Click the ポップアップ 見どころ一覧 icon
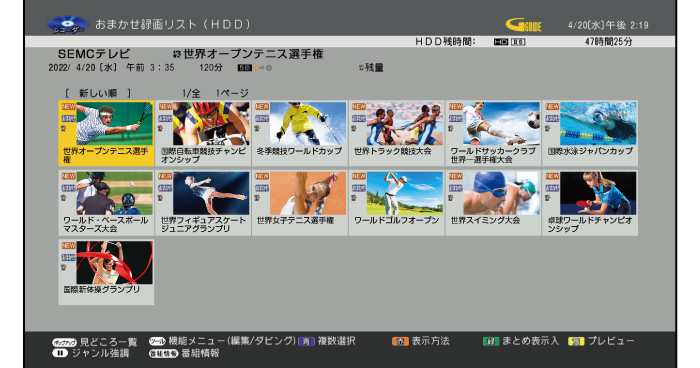 pos(64,343)
